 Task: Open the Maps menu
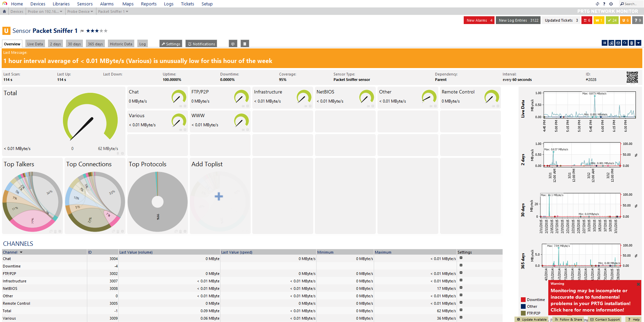128,4
